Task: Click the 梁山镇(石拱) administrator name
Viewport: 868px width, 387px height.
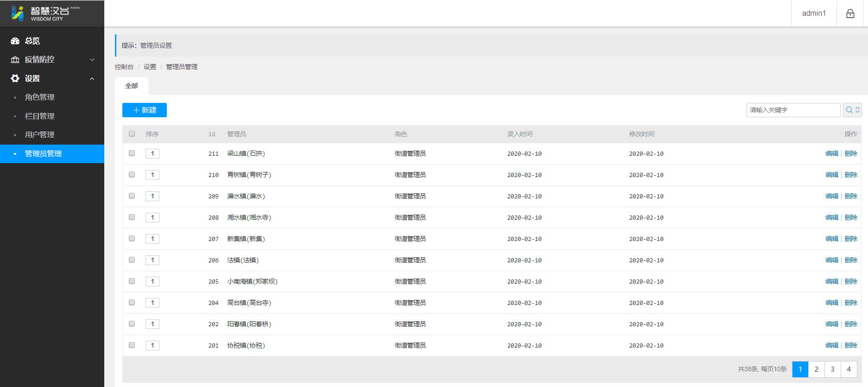Action: [x=246, y=153]
